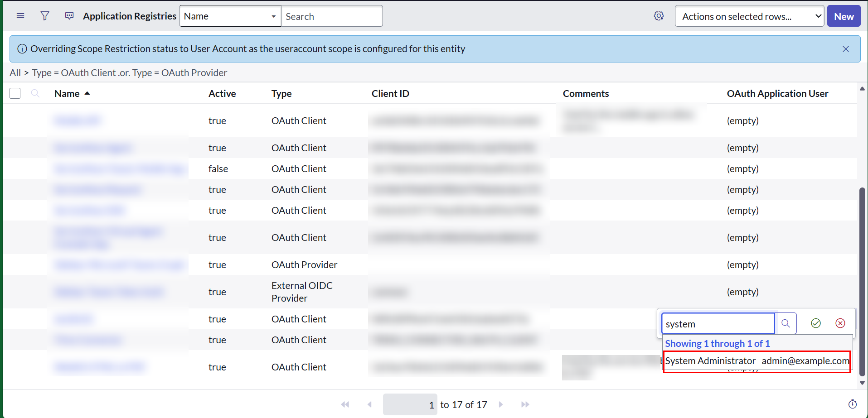Open the hamburger list menu
This screenshot has width=868, height=418.
(20, 16)
